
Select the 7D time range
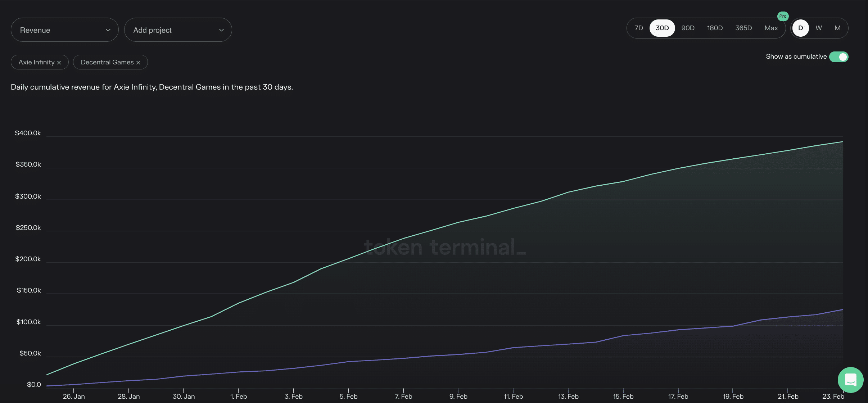pyautogui.click(x=639, y=28)
